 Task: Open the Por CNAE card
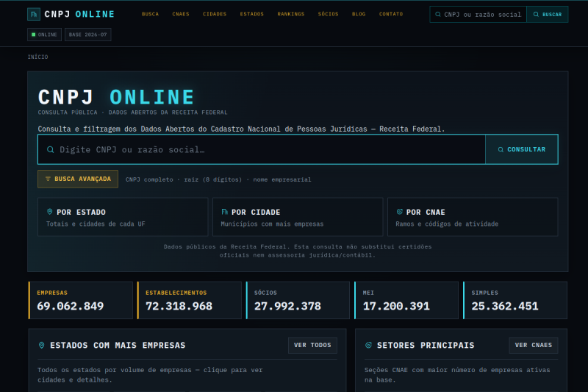pyautogui.click(x=473, y=217)
